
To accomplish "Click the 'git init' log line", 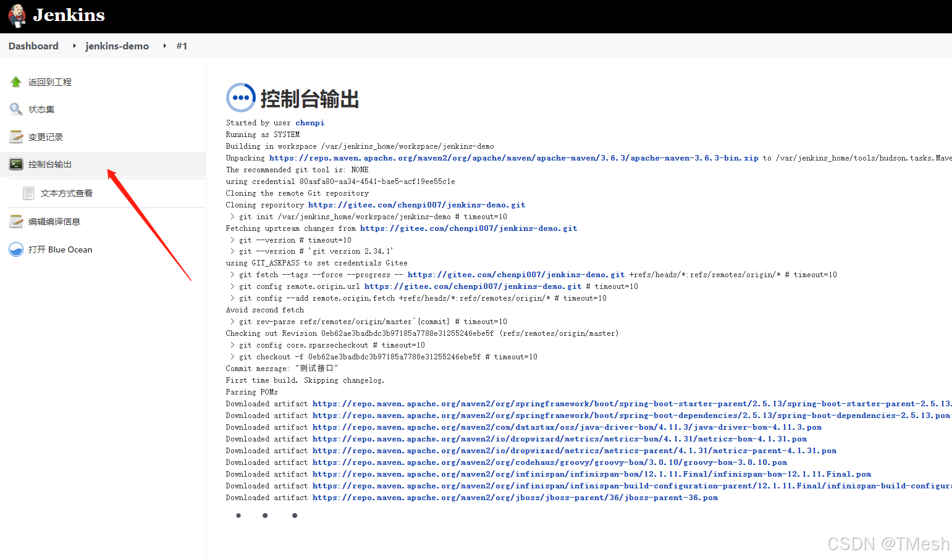I will (x=368, y=217).
